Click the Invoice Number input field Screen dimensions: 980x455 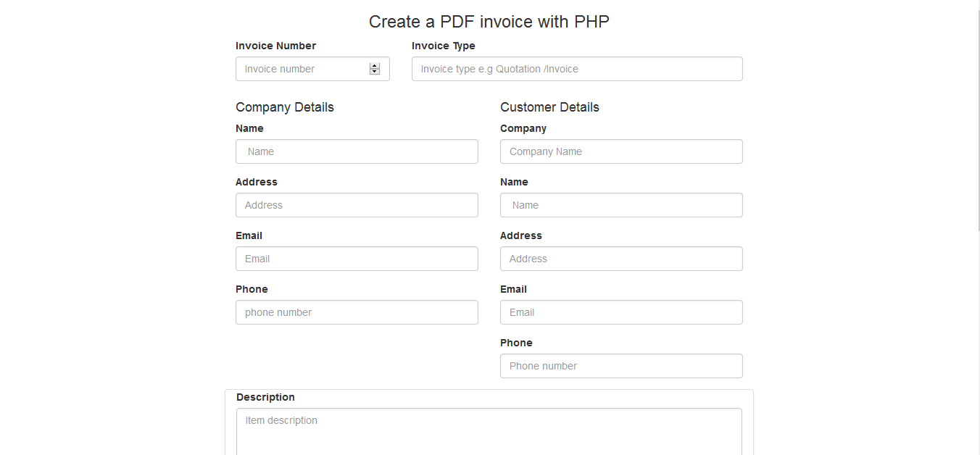tap(304, 68)
